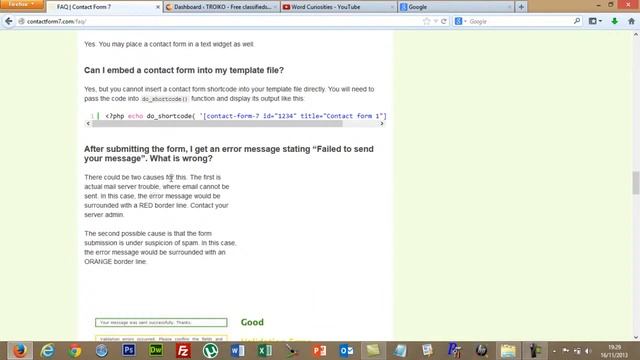Go back with the back arrow

tap(9, 21)
